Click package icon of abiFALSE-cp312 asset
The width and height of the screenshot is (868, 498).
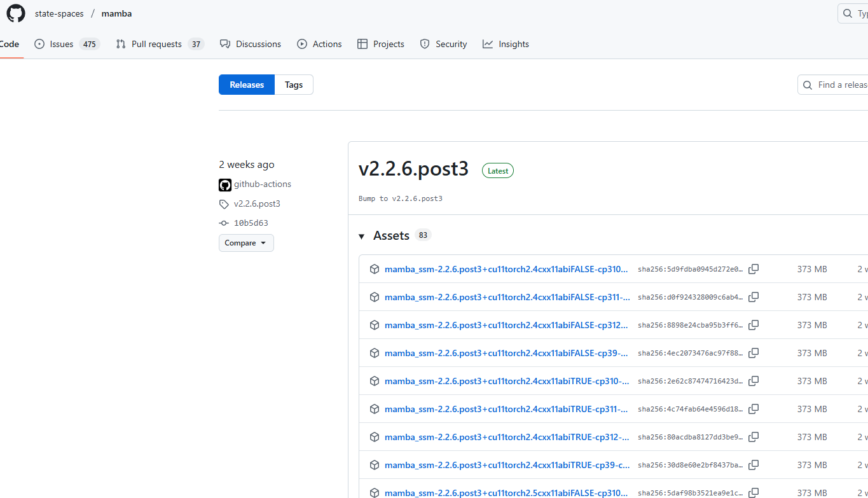(x=375, y=325)
